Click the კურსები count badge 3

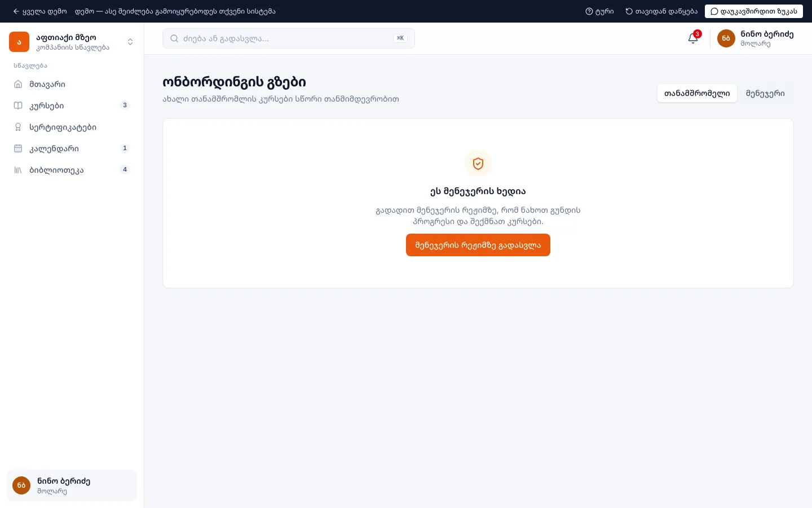[125, 105]
